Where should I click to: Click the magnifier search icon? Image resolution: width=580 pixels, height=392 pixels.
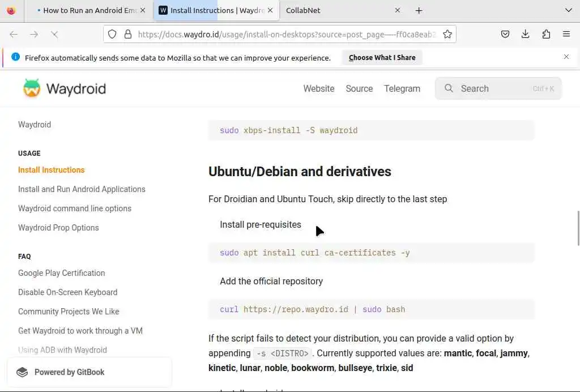click(449, 88)
